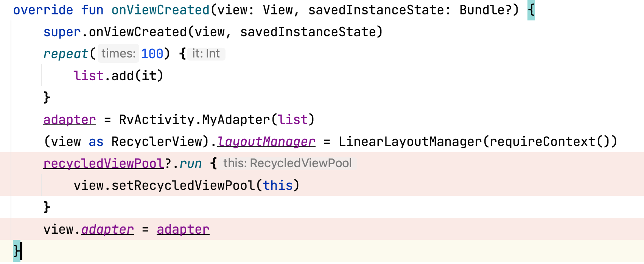The image size is (644, 264).
Task: Click the italic adapter property after view.
Action: click(107, 230)
